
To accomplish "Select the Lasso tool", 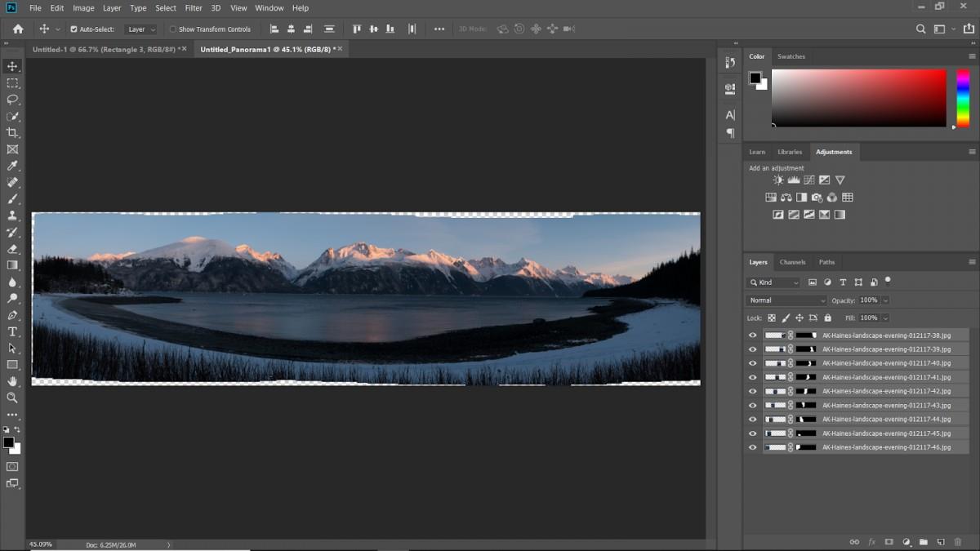I will [12, 100].
